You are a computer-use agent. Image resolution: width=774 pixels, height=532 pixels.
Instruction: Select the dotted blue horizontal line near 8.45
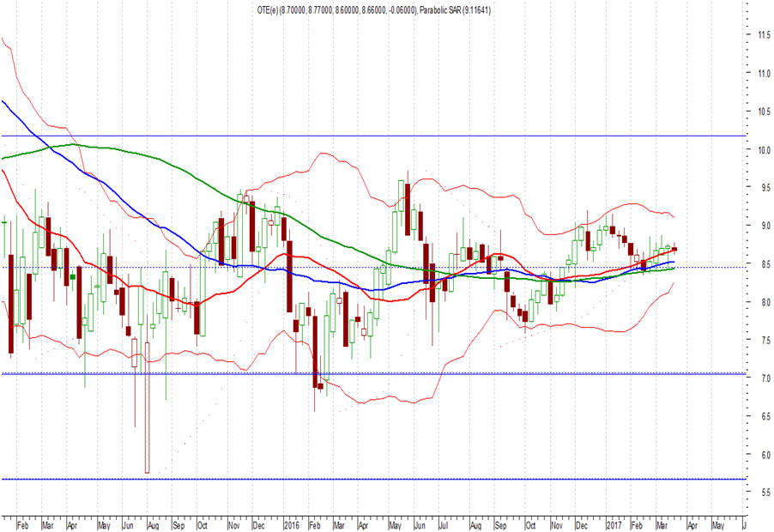pyautogui.click(x=373, y=268)
